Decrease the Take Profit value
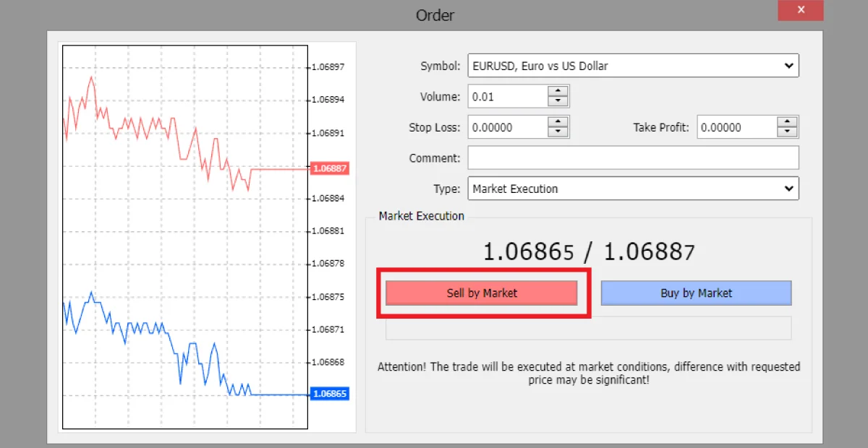This screenshot has height=448, width=868. pos(787,131)
